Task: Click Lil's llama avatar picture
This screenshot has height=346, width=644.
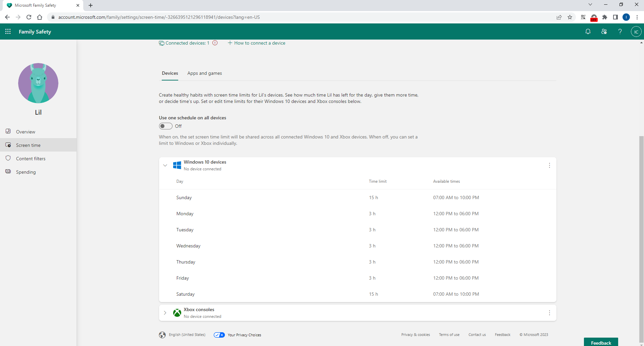Action: point(38,83)
